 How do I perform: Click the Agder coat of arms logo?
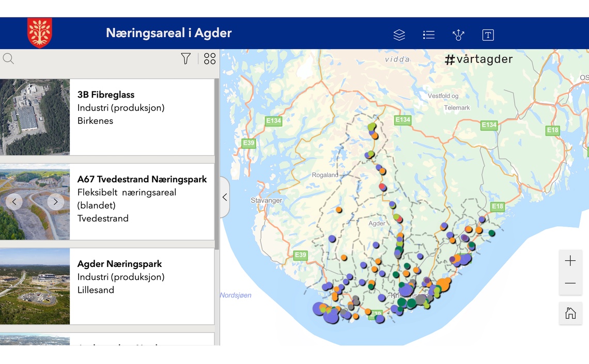[40, 33]
